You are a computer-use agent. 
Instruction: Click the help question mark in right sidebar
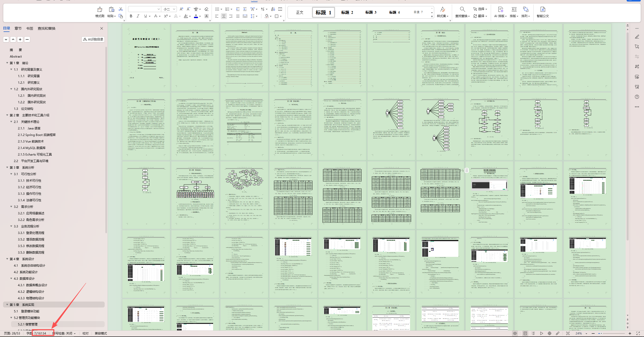[637, 97]
